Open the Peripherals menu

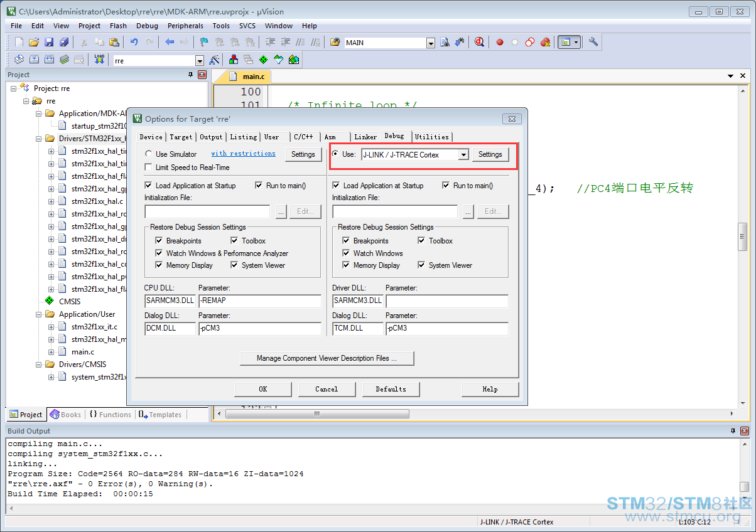click(185, 26)
